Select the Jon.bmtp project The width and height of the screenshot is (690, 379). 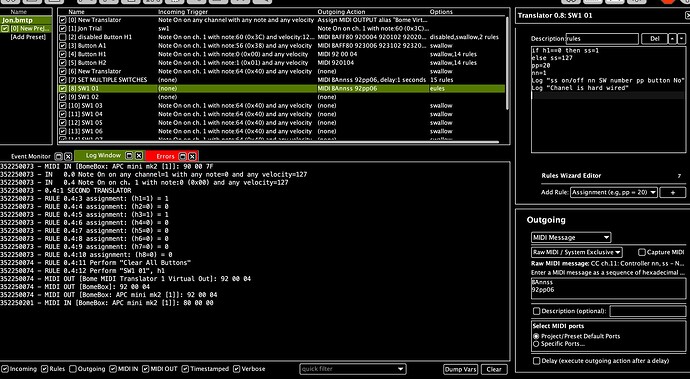[17, 20]
